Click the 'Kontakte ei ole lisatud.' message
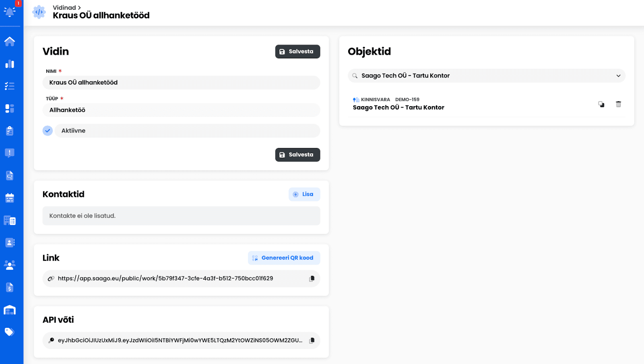This screenshot has width=644, height=364. [83, 216]
